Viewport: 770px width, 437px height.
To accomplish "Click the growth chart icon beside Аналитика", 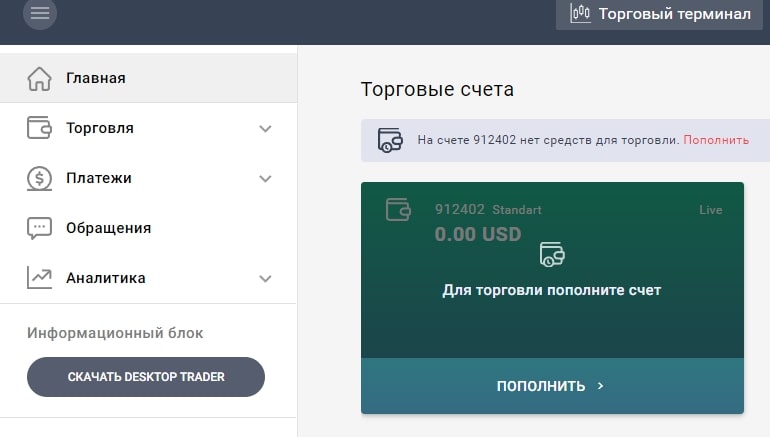I will [x=39, y=278].
